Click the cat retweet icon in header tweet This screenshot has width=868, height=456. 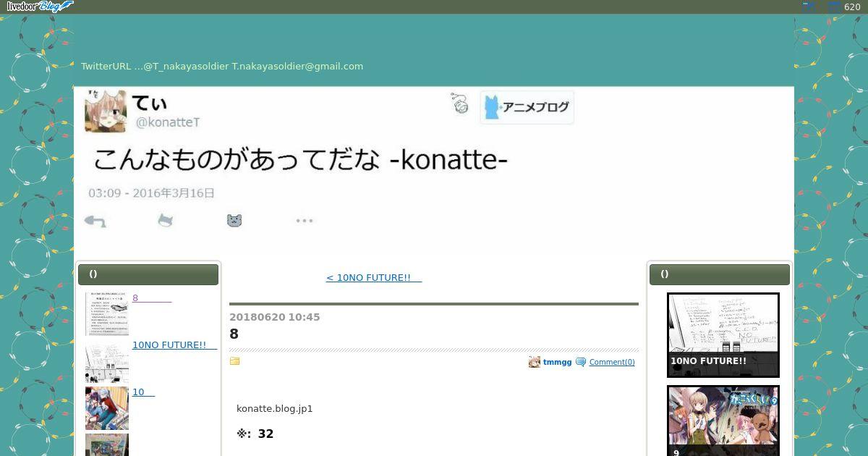pos(166,220)
